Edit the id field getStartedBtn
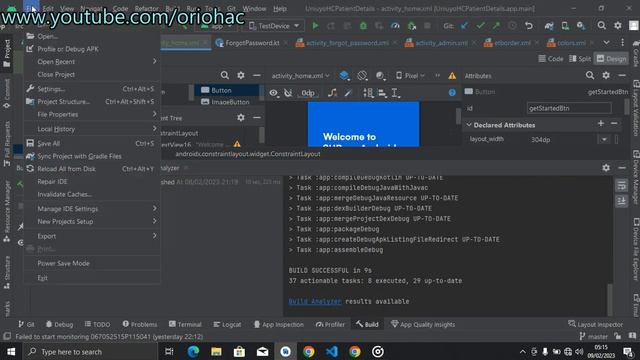This screenshot has width=640, height=360. [569, 108]
